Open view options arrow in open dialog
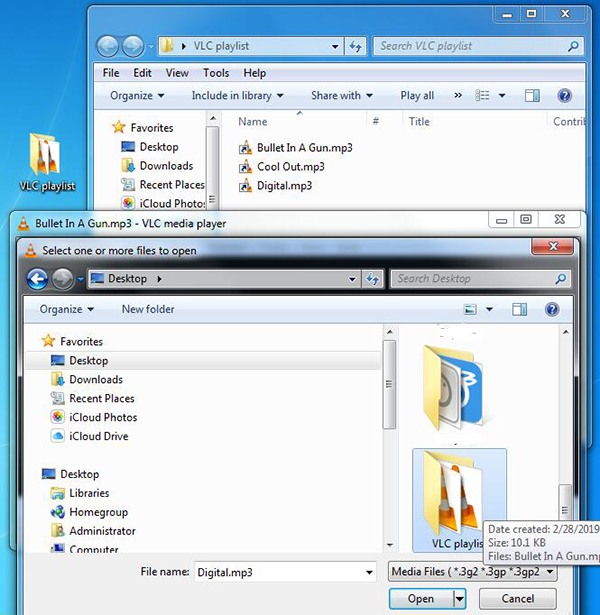600x615 pixels. point(489,309)
